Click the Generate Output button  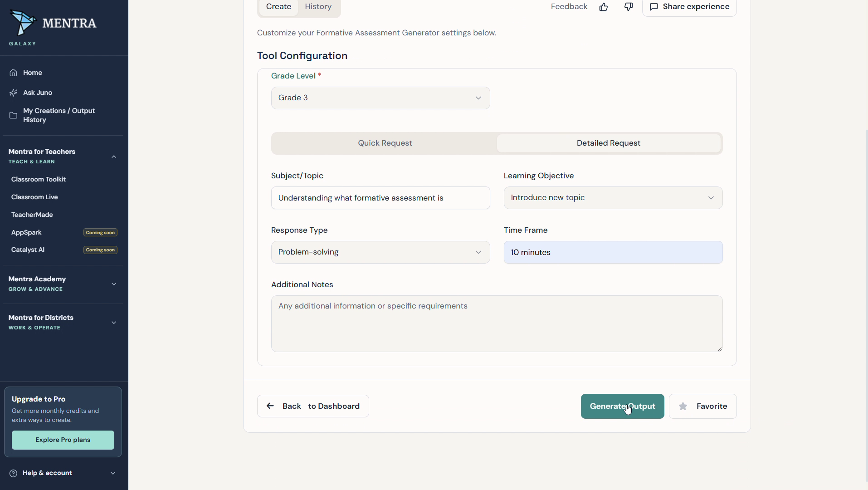(622, 407)
